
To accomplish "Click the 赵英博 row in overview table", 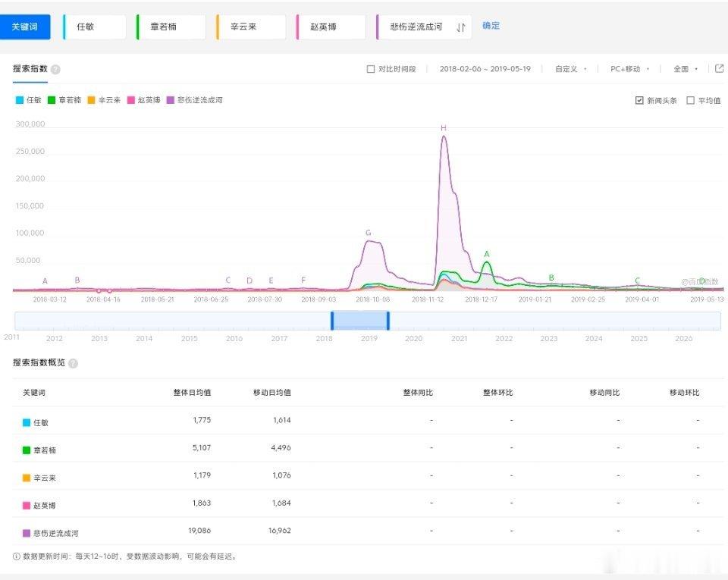I will click(x=367, y=503).
